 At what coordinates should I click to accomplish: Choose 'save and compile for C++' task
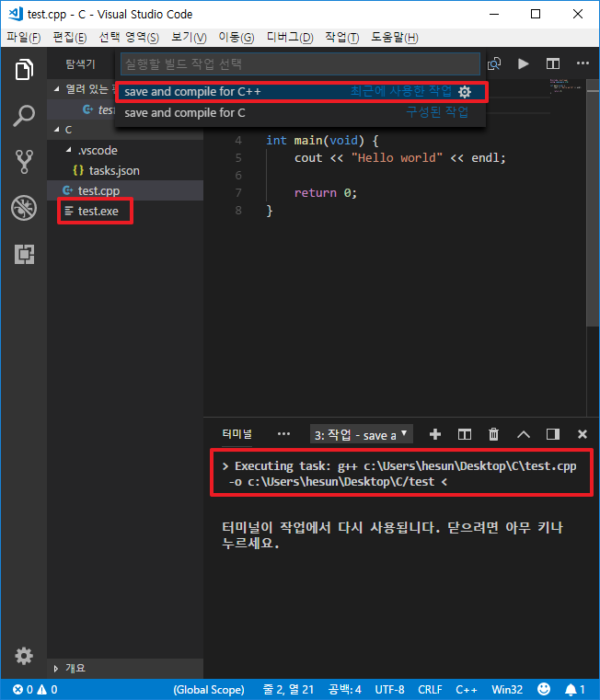[x=301, y=92]
